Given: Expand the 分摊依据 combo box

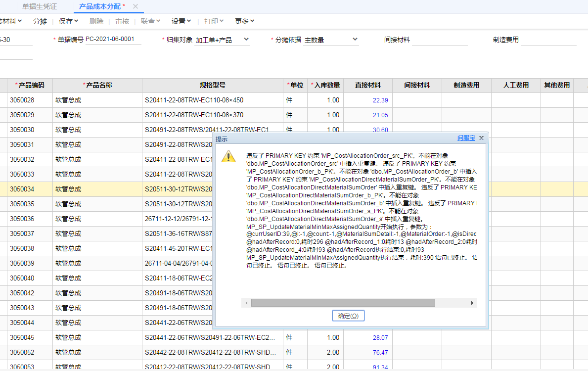Looking at the screenshot, I should (x=355, y=40).
